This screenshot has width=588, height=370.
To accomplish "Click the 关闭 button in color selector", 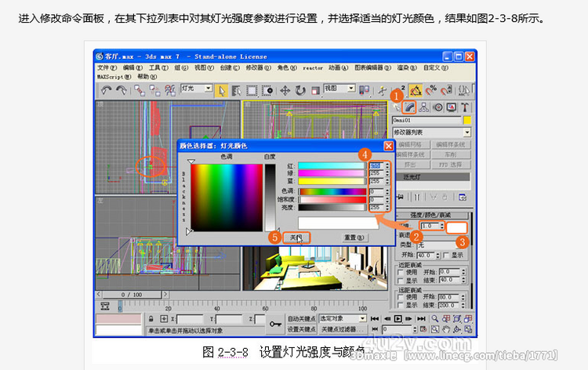I will pyautogui.click(x=296, y=238).
